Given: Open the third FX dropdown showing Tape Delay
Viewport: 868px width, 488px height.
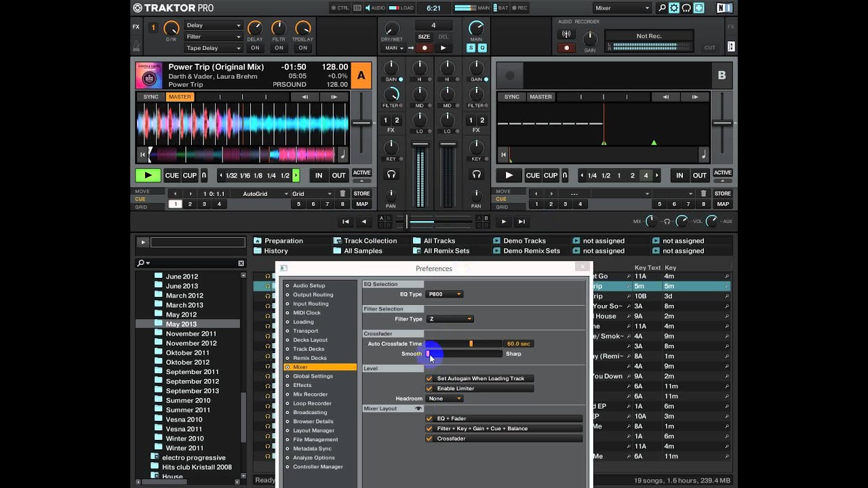Looking at the screenshot, I should [214, 48].
